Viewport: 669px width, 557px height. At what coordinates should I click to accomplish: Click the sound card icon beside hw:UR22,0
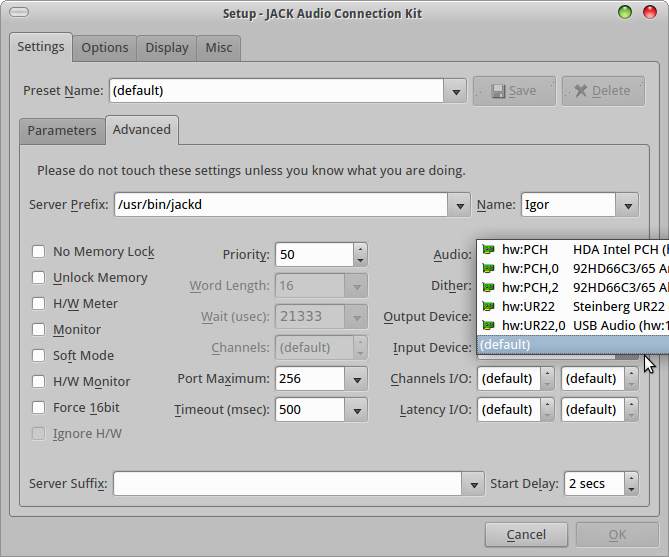[488, 325]
